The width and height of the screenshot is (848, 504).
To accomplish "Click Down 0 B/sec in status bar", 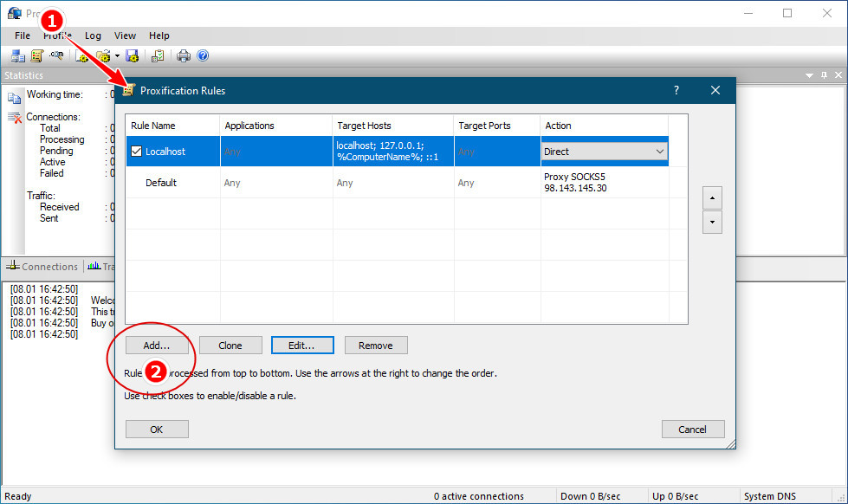I will coord(591,496).
